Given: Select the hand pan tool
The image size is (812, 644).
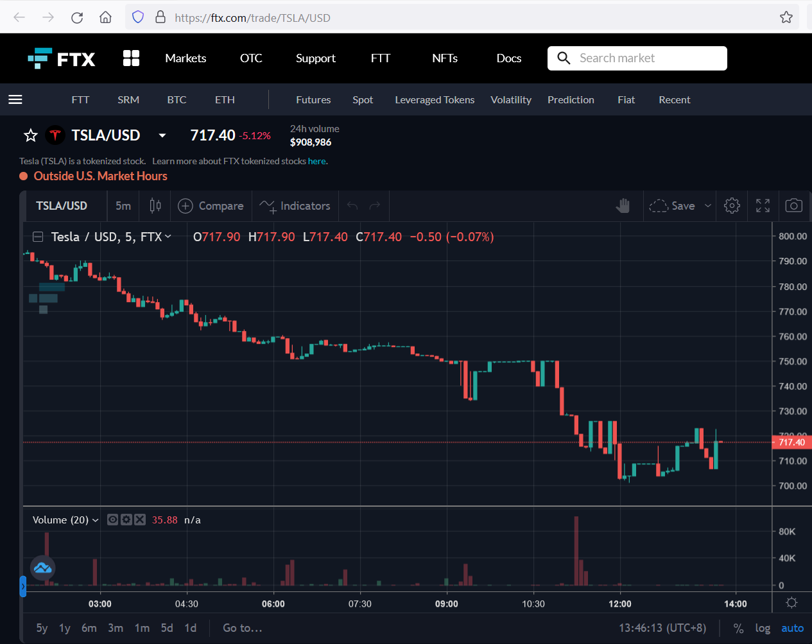Looking at the screenshot, I should point(623,206).
